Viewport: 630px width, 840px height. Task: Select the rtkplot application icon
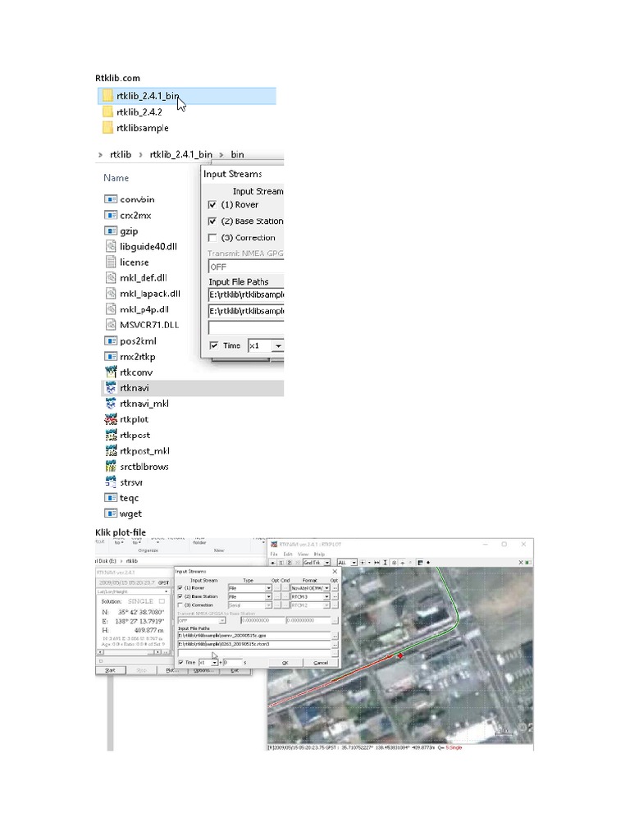[111, 419]
